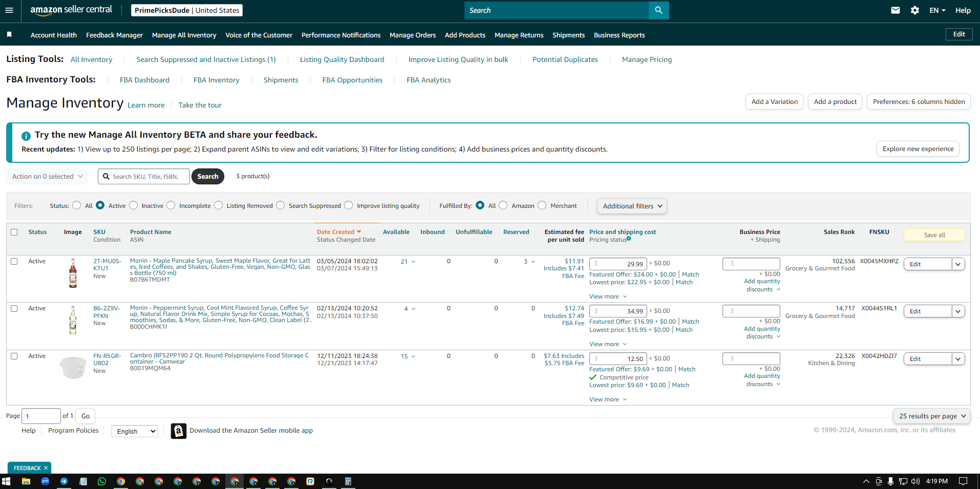Open the Additional filters dropdown
The image size is (980, 489).
(632, 206)
